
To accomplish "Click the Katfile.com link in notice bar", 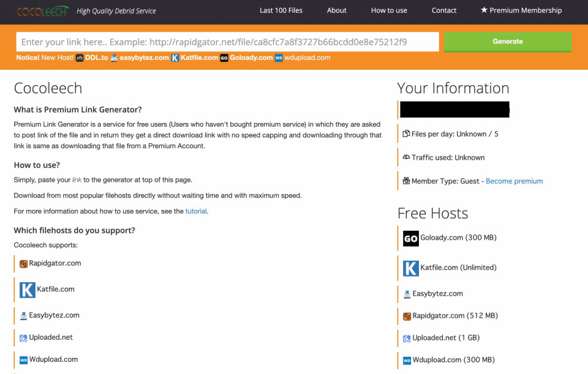I will [x=199, y=58].
